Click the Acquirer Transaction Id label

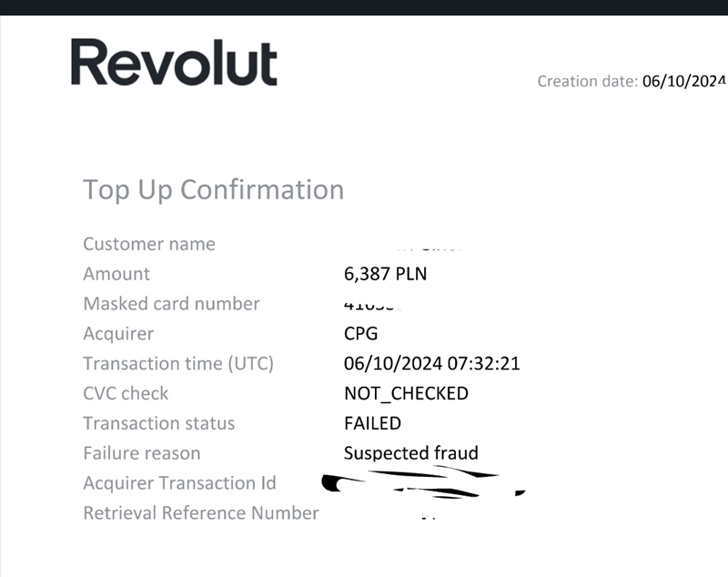point(179,483)
